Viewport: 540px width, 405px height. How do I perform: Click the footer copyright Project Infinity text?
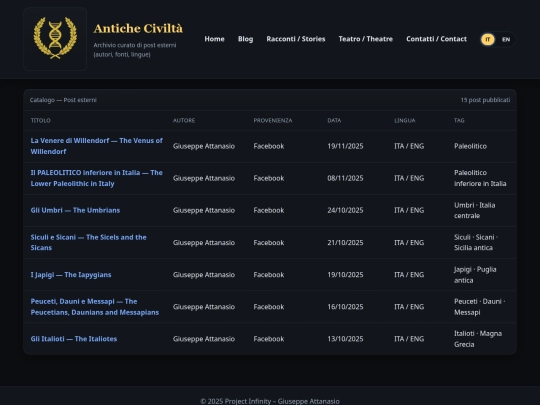270,401
